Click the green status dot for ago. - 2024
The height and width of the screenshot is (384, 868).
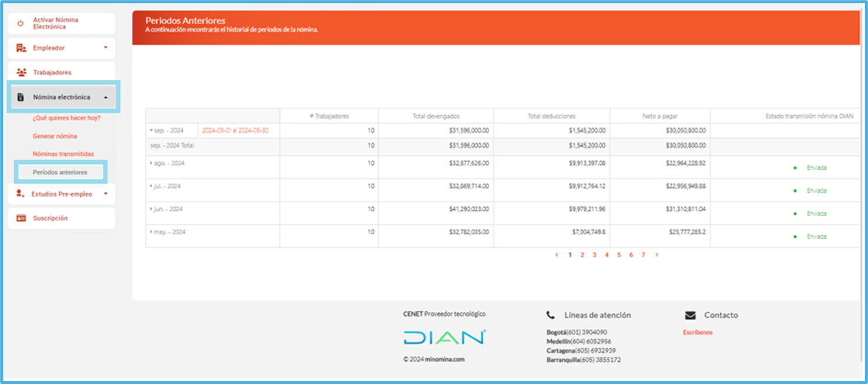click(x=795, y=168)
